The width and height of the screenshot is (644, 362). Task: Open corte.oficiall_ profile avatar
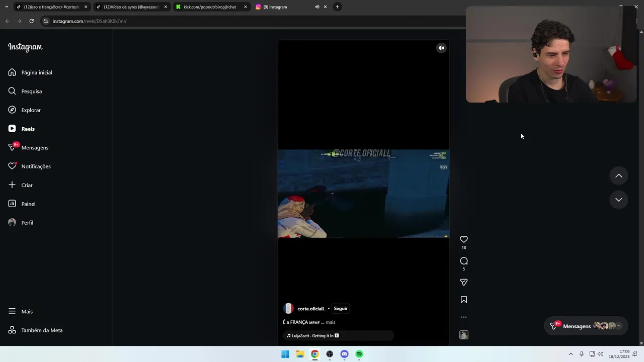point(288,309)
